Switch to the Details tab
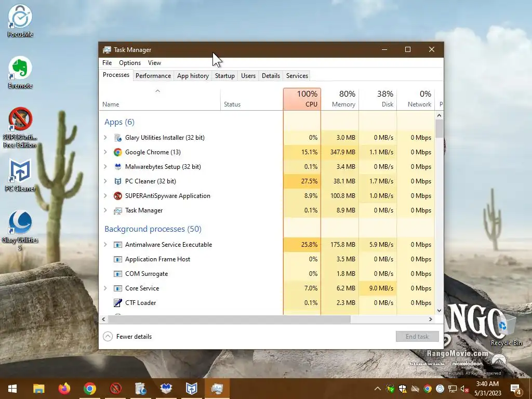The image size is (532, 399). point(271,76)
